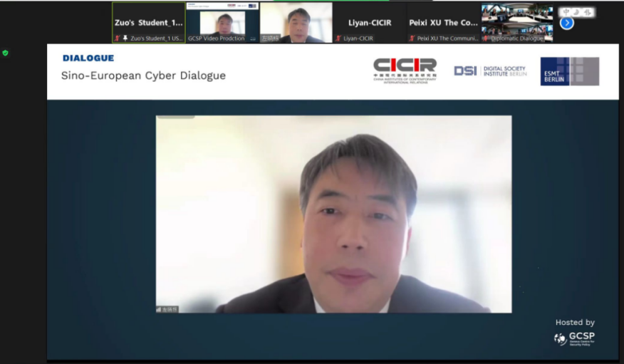Click signal strength icon on main speaker video
This screenshot has height=364, width=624.
tap(159, 309)
